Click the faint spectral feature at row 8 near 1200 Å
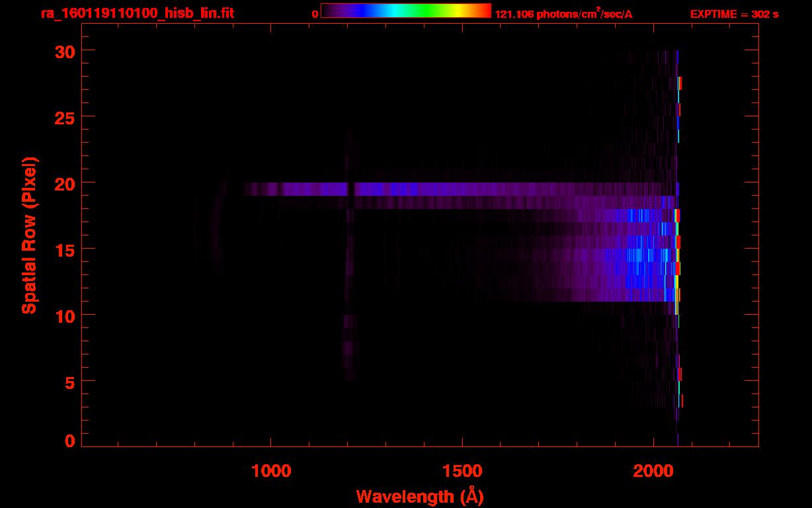Screen dimensions: 812x508 click(350, 347)
